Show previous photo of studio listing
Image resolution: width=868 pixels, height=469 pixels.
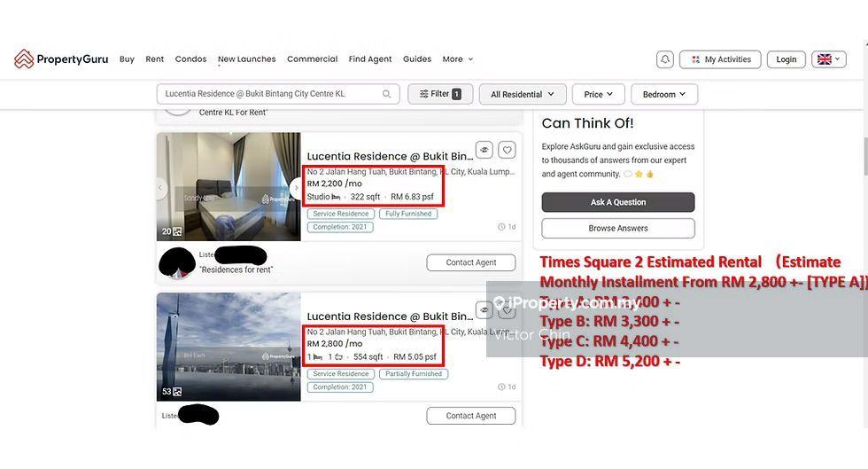(x=160, y=187)
